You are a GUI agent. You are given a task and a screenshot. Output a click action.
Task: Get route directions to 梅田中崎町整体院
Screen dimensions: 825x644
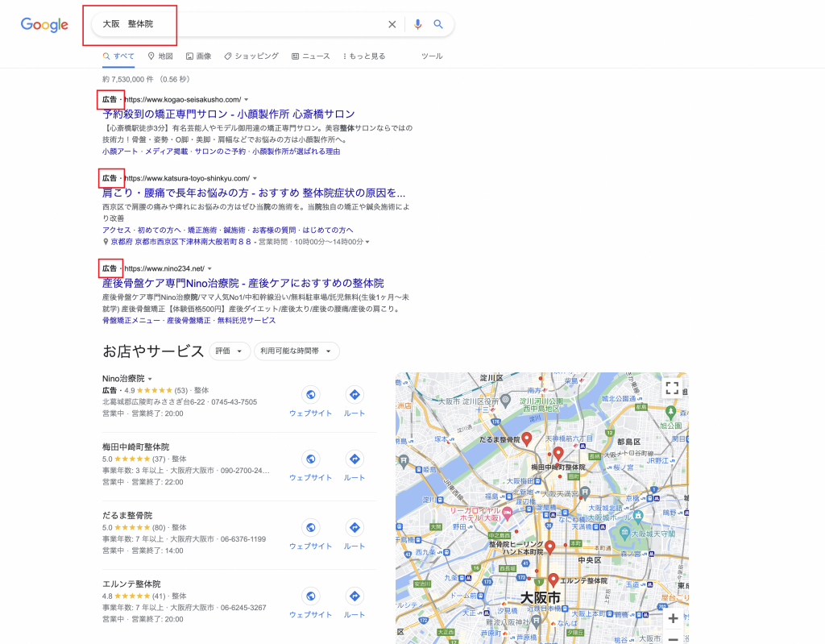tap(354, 459)
